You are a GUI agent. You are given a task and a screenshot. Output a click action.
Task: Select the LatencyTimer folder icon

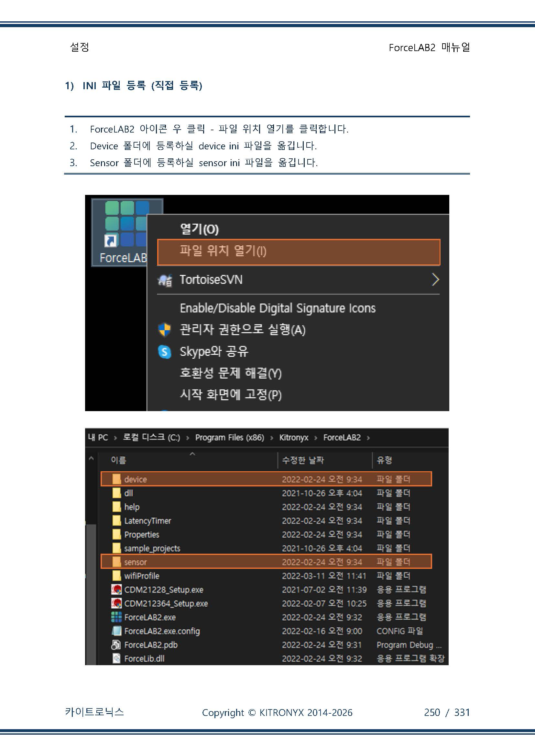pyautogui.click(x=116, y=521)
